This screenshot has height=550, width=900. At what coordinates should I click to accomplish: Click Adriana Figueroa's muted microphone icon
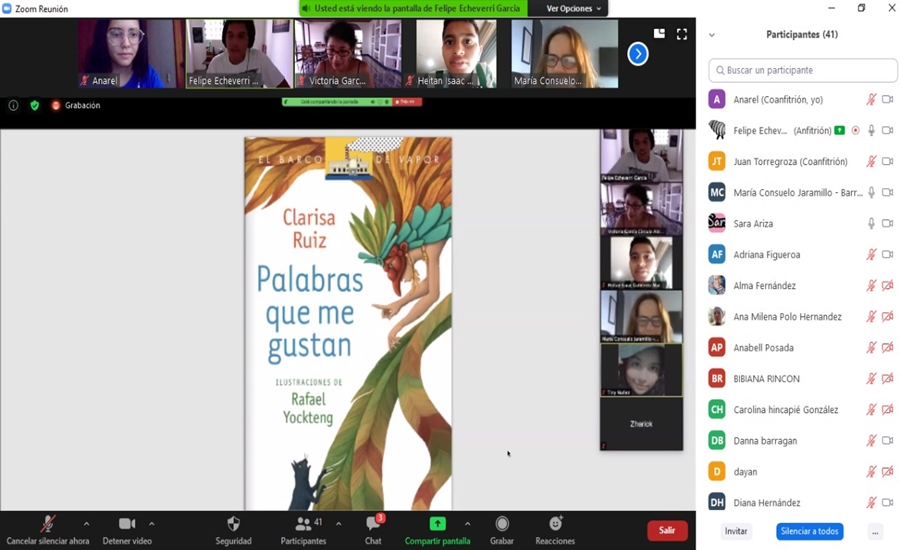pos(871,254)
